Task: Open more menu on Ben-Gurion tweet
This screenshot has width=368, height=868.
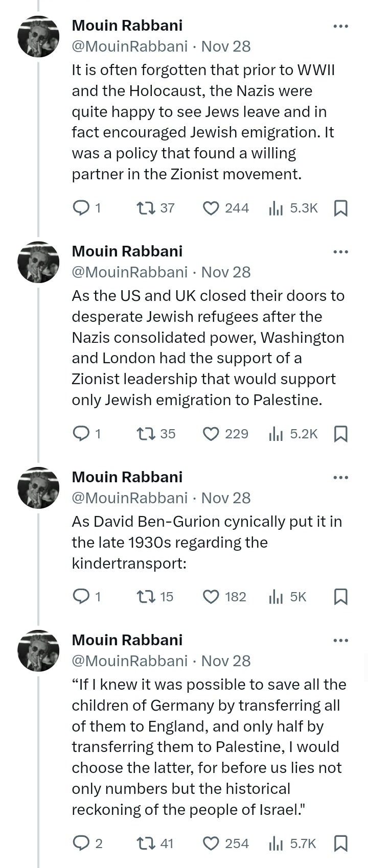Action: [x=340, y=477]
